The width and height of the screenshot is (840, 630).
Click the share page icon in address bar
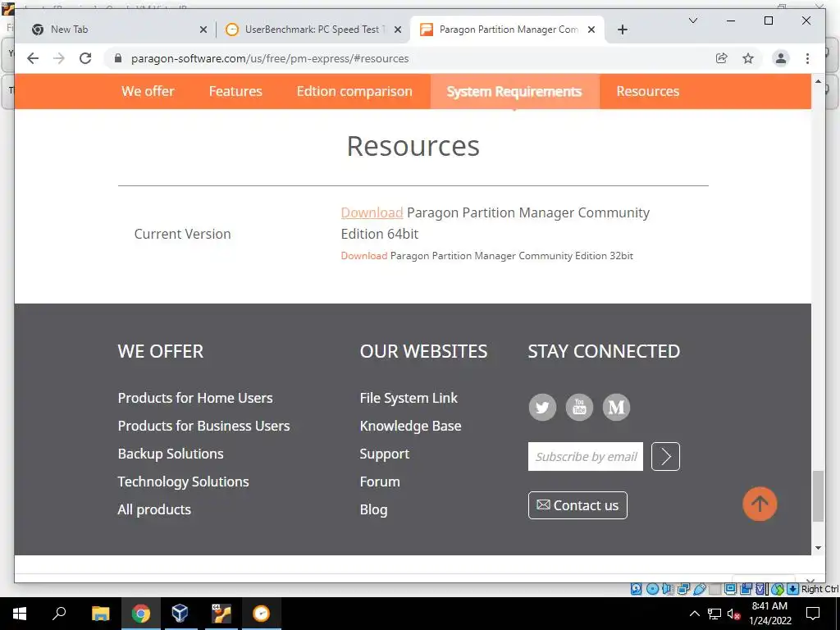722,58
